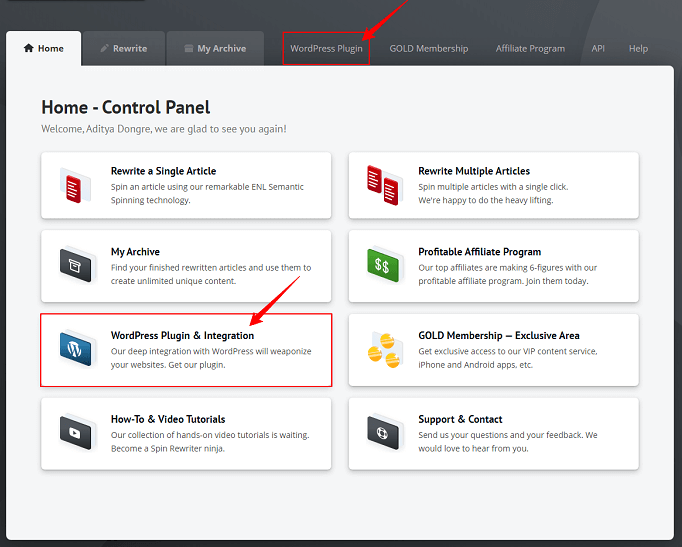This screenshot has width=682, height=547.
Task: Click the lifebuoy Support icon
Action: tap(383, 431)
